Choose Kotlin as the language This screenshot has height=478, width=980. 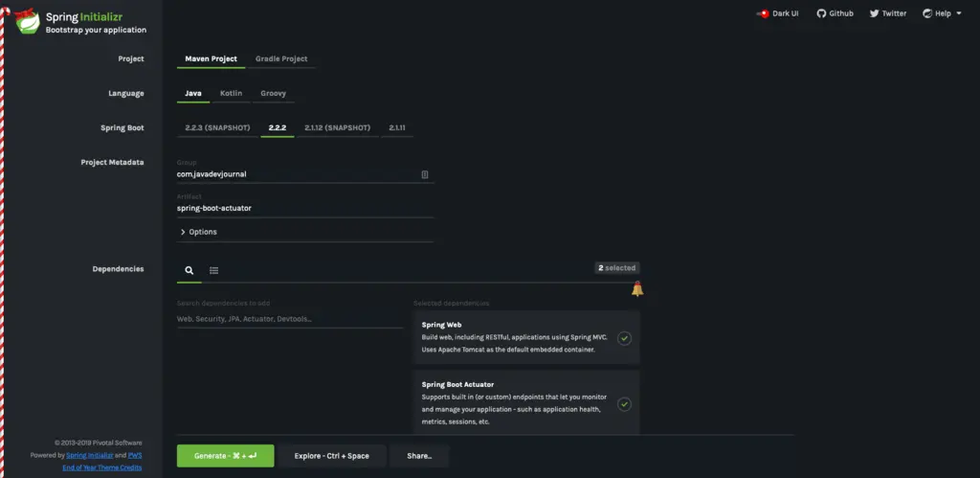pos(231,93)
